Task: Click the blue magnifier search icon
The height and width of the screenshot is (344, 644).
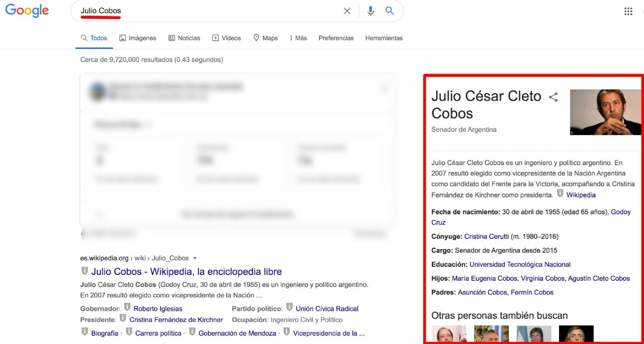Action: [389, 11]
